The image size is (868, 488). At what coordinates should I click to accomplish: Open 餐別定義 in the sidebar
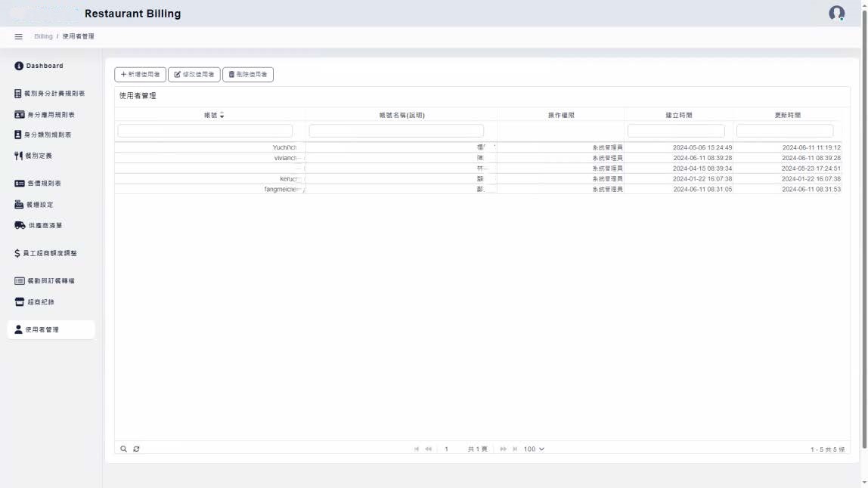38,156
